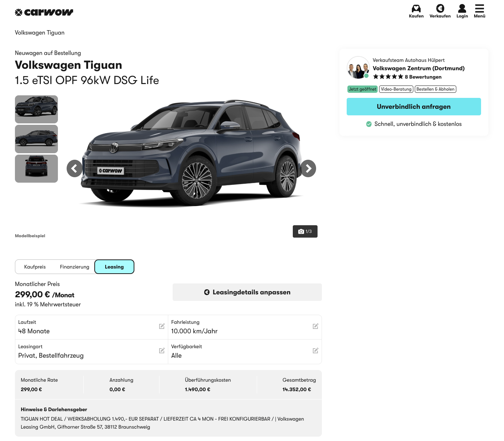Edit the Leasingart setting
The width and height of the screenshot is (504, 441).
point(162,351)
